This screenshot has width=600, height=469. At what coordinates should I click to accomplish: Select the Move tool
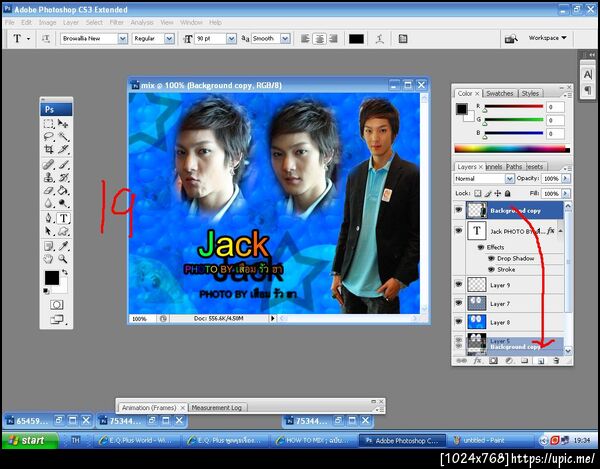click(63, 124)
